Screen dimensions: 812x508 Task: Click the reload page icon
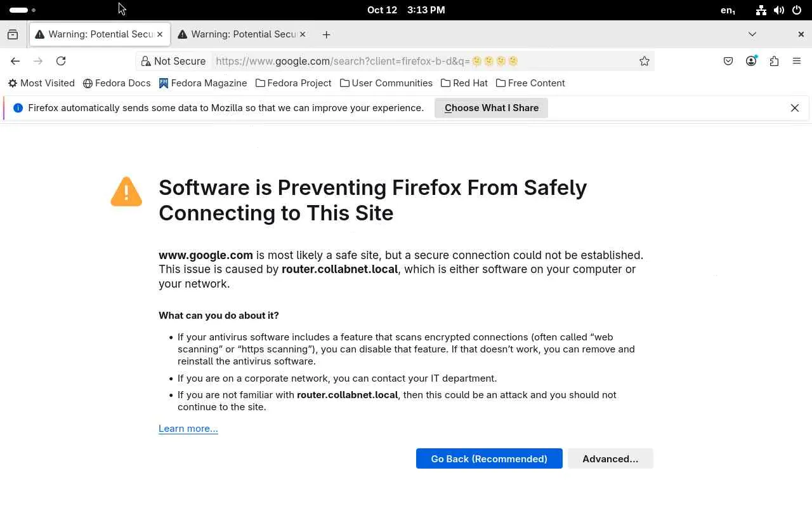61,61
